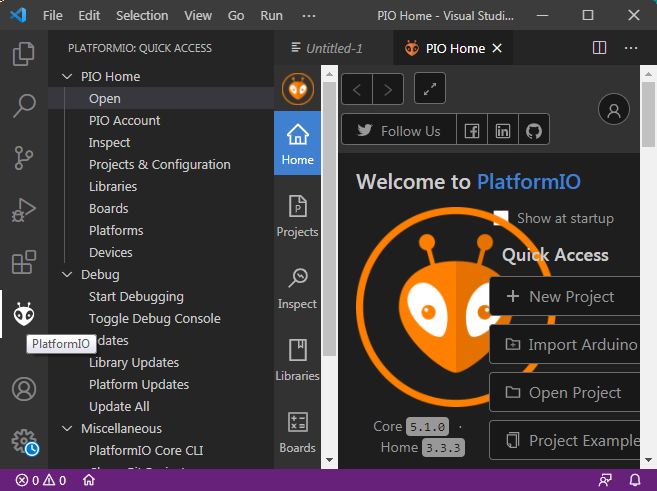Open the Extensions view

point(24,262)
